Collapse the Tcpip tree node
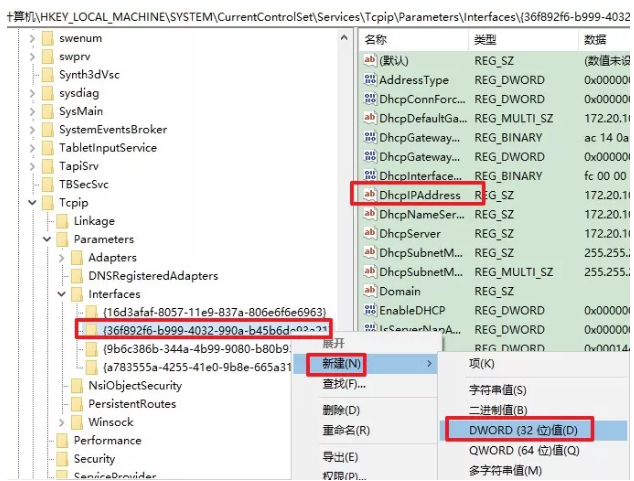The height and width of the screenshot is (481, 634). pyautogui.click(x=32, y=203)
